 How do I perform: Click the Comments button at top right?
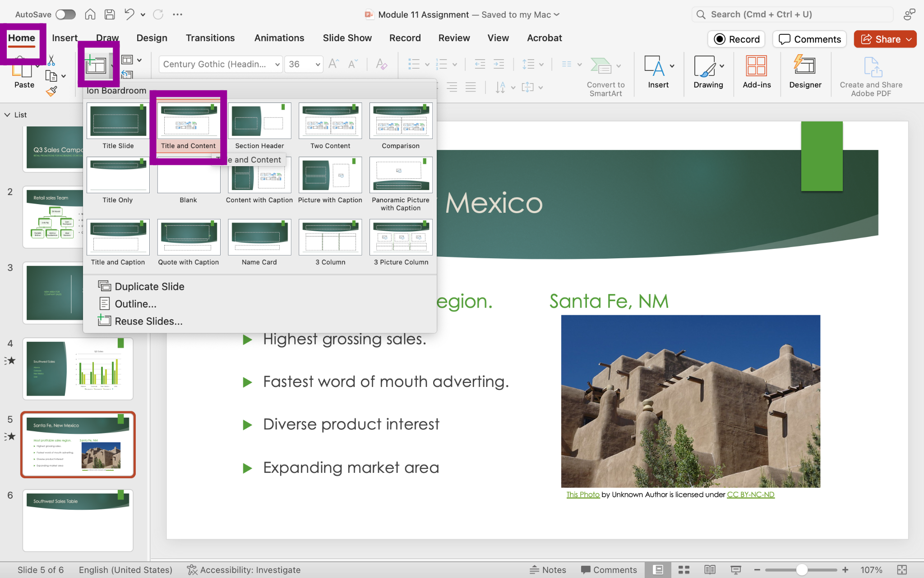point(809,39)
